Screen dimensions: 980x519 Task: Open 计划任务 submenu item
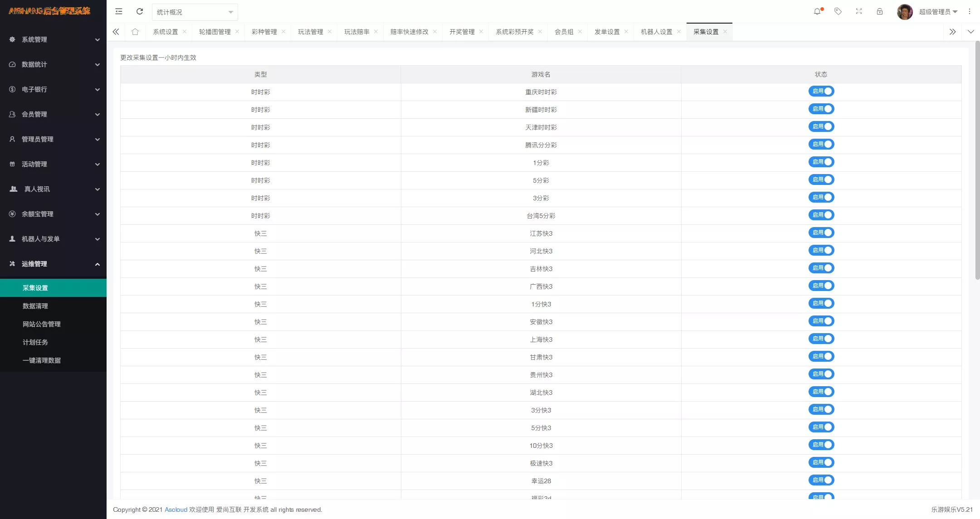point(53,342)
